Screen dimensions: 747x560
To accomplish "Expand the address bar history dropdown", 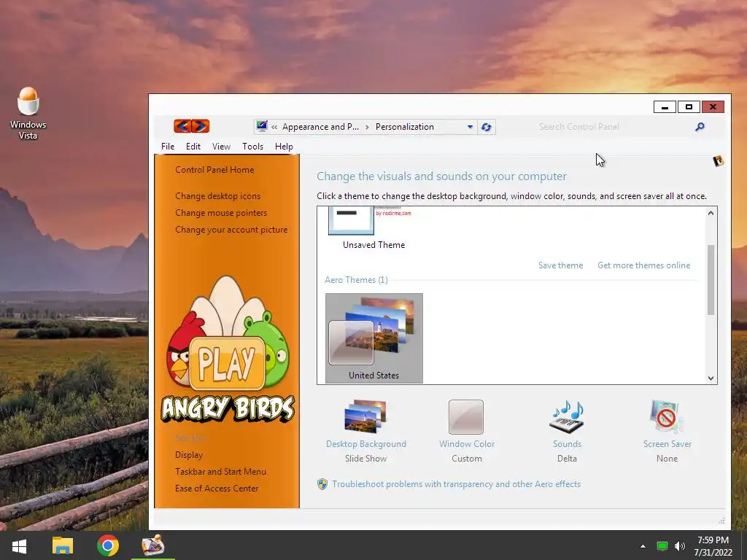I will (470, 127).
